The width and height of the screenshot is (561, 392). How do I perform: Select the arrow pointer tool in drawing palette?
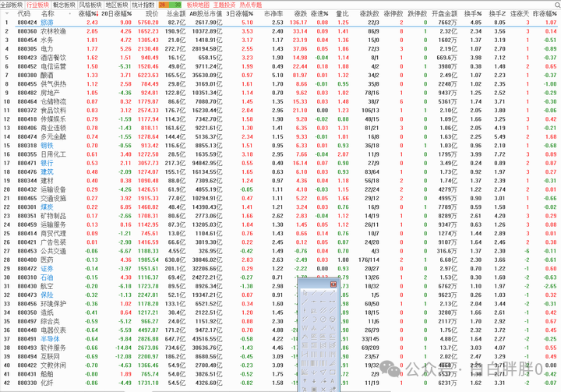tap(305, 293)
